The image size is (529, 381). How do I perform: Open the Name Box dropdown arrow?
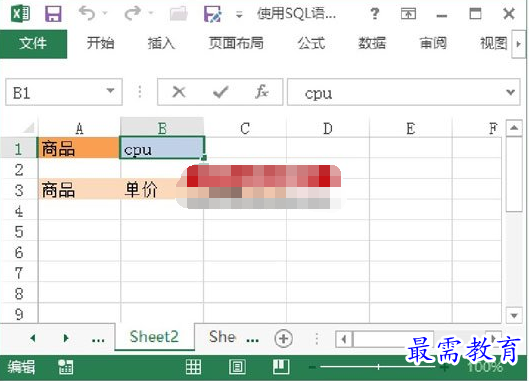[110, 91]
